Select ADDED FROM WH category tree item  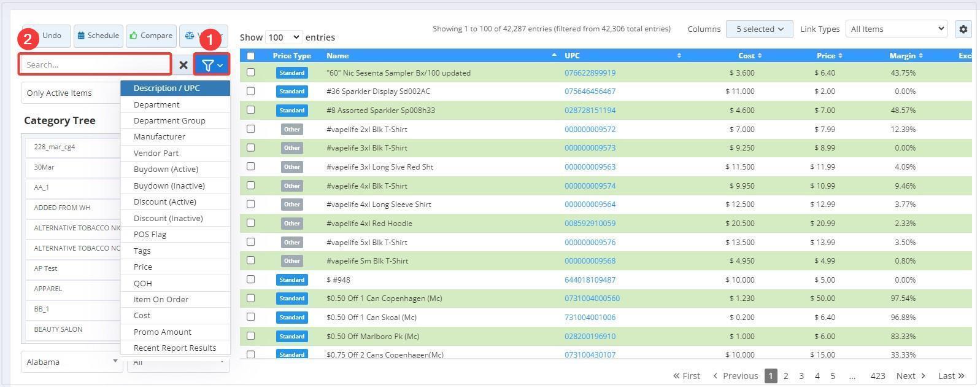72,208
